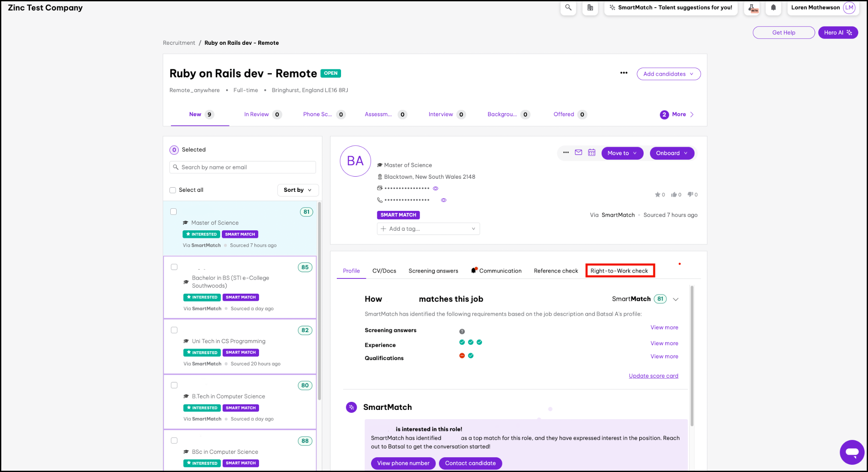Click the thumbs up rating icon
This screenshot has width=868, height=472.
[x=674, y=194]
